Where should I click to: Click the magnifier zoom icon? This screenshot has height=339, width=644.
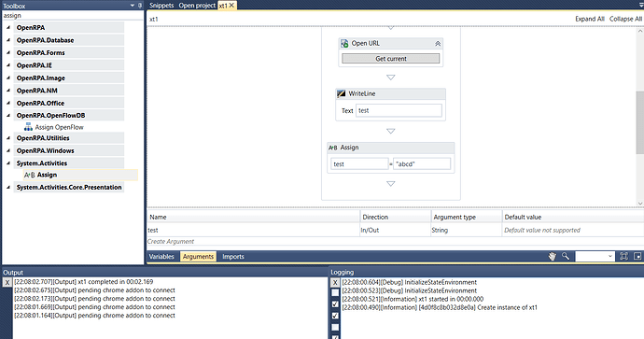[x=566, y=256]
